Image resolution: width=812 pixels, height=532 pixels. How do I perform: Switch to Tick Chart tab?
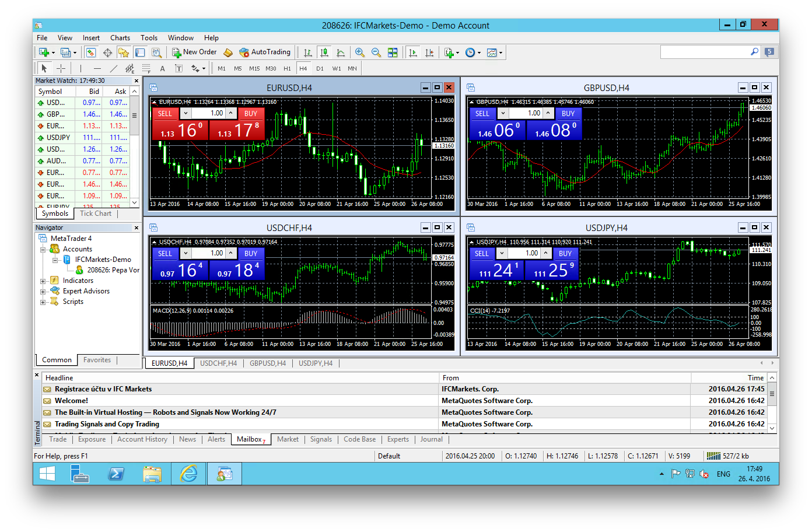[x=96, y=213]
